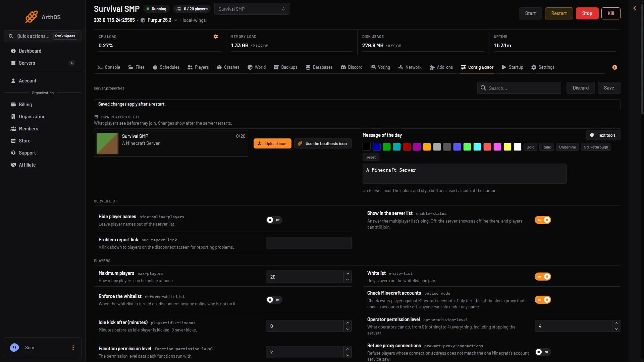
Task: Toggle Hide player names switch
Action: (274, 220)
